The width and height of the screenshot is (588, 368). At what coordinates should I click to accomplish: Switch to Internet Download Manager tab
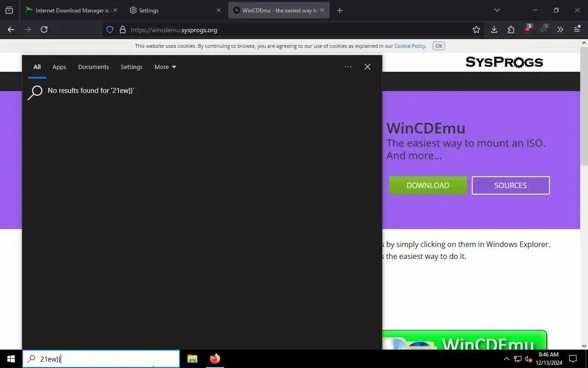point(70,10)
